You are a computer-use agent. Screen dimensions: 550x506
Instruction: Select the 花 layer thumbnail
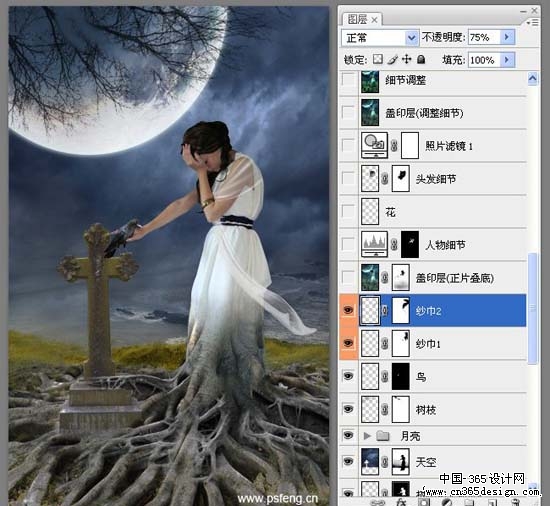(x=370, y=211)
